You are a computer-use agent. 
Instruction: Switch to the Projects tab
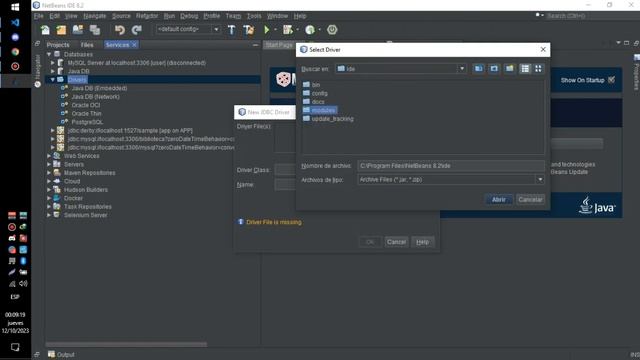pyautogui.click(x=58, y=45)
